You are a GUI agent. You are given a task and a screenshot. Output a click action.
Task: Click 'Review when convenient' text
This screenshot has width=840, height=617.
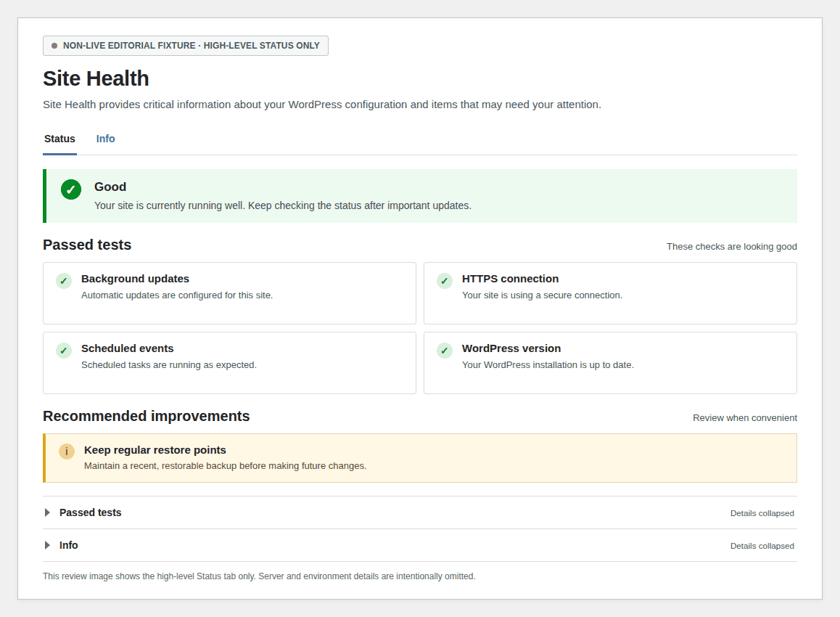[745, 418]
